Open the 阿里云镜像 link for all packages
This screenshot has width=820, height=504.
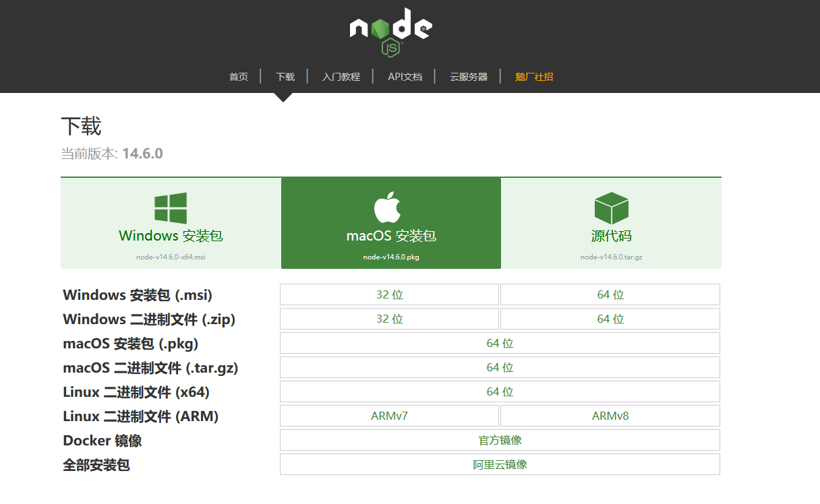[x=500, y=464]
